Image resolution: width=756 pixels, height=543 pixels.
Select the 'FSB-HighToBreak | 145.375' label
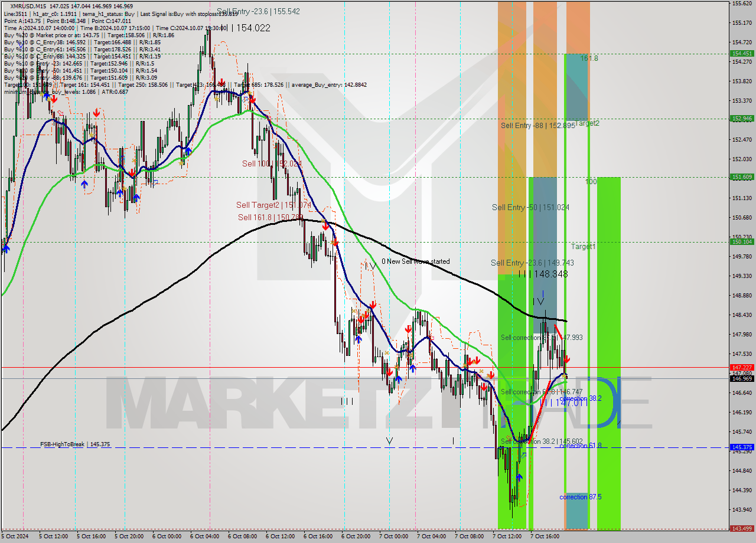tap(75, 444)
